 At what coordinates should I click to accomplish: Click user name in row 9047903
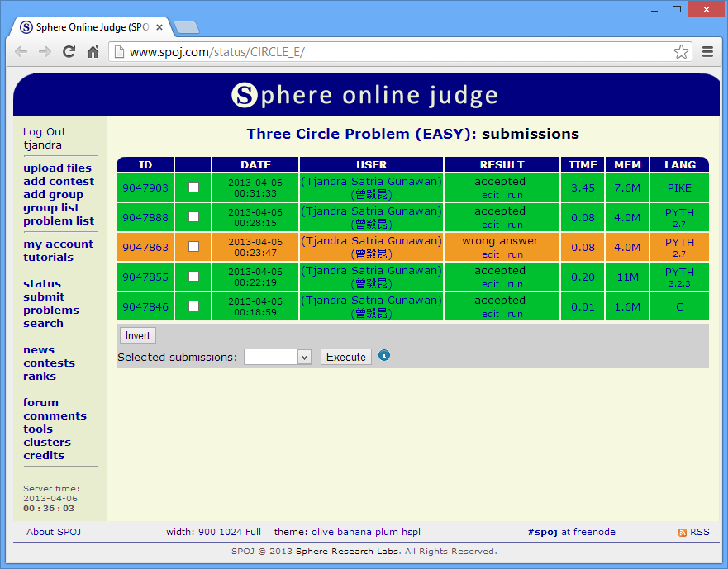[x=371, y=187]
